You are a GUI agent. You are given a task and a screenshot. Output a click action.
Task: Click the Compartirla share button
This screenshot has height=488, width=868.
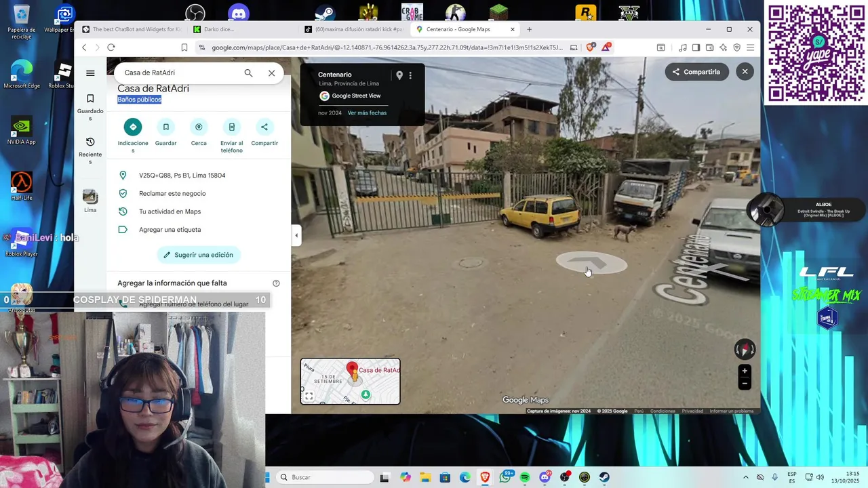pos(696,72)
